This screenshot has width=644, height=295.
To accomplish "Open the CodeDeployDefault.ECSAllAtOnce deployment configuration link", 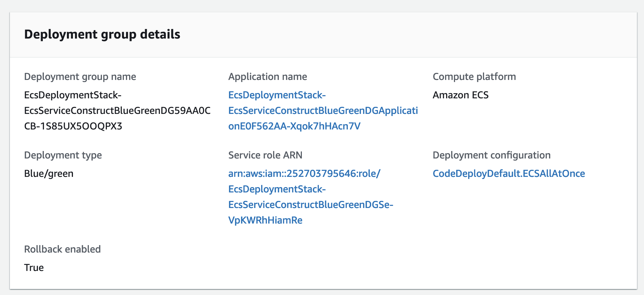I will [508, 174].
